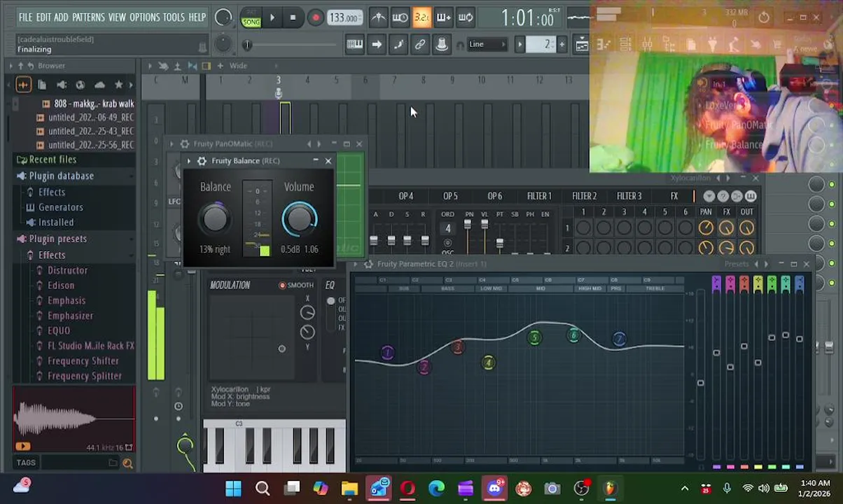Adjust the Balance knob in Fruity Balance
Viewport: 843px width, 504px height.
pos(215,219)
